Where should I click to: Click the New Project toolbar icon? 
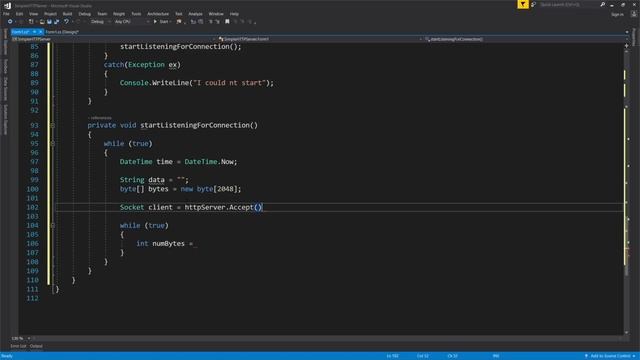pos(31,22)
